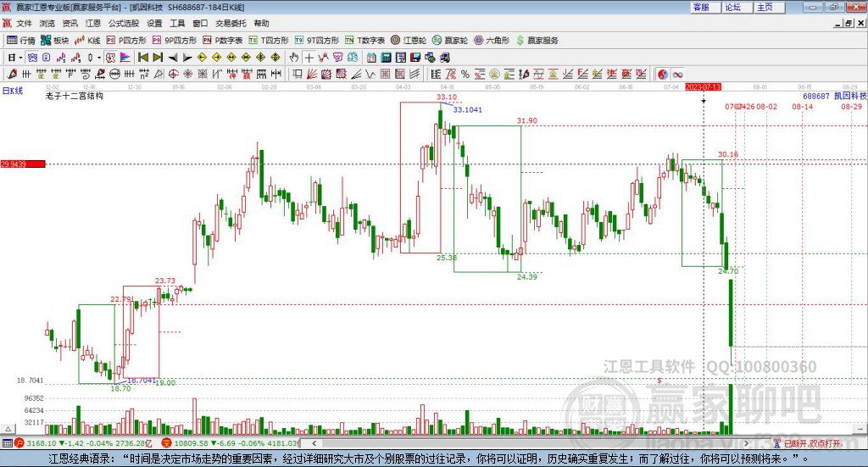
Task: Open the T四方形 tool
Action: (269, 41)
